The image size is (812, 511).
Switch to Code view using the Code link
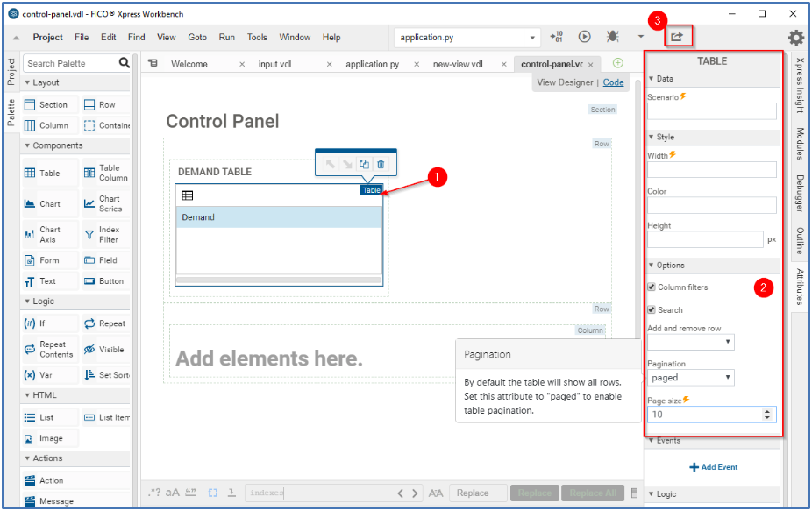coord(613,82)
